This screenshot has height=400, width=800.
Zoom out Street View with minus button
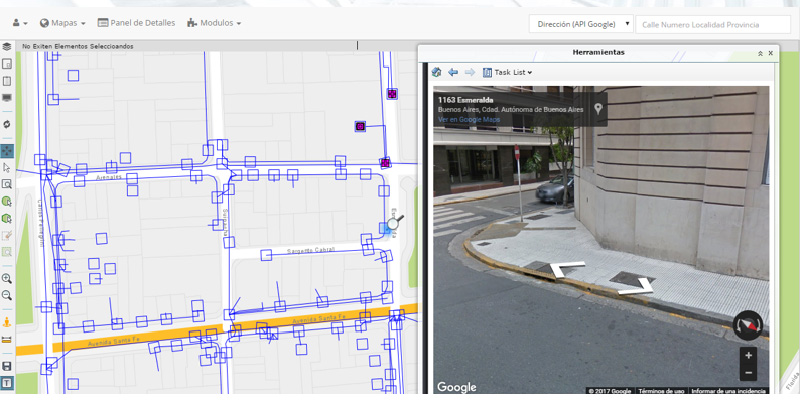(748, 372)
